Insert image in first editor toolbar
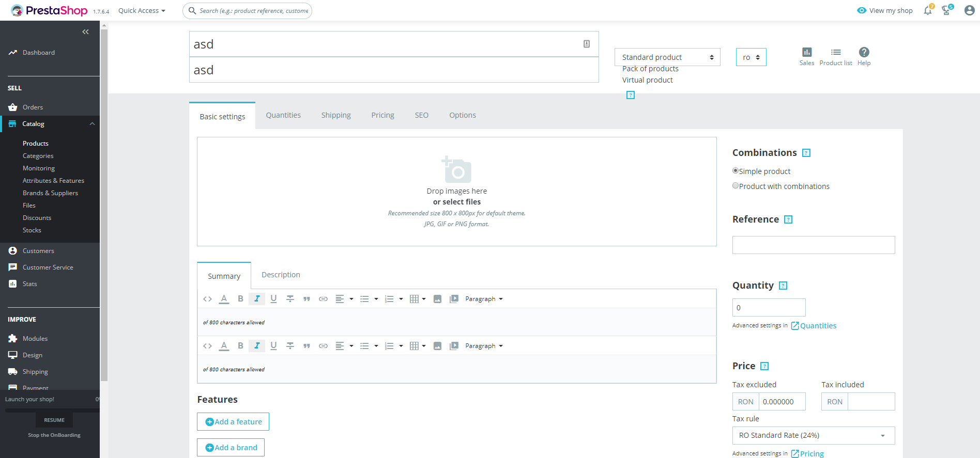 click(437, 299)
